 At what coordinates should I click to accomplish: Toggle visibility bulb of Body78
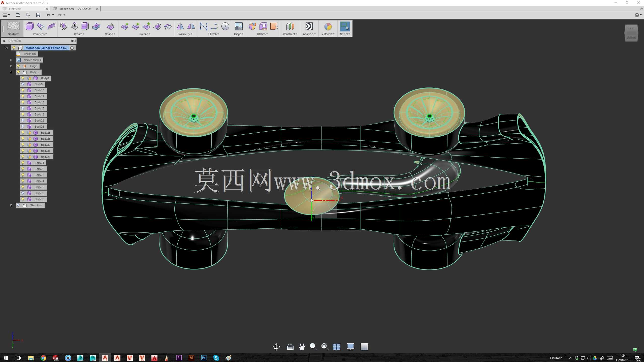[x=23, y=199]
